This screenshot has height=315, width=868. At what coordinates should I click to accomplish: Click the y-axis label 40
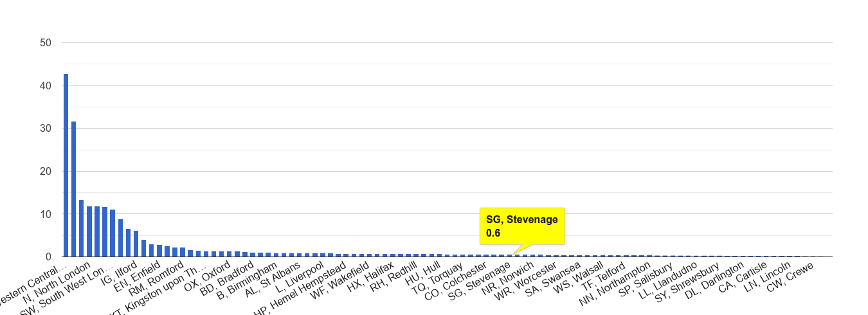click(x=46, y=85)
